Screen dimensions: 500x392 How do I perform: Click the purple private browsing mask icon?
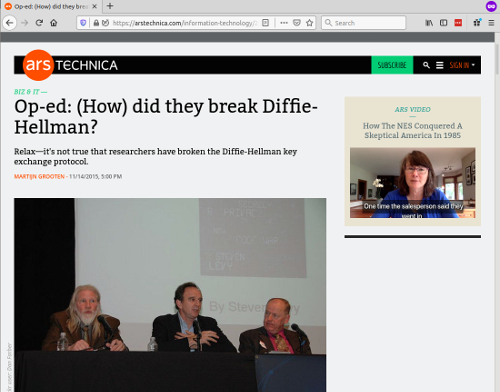[x=491, y=6]
